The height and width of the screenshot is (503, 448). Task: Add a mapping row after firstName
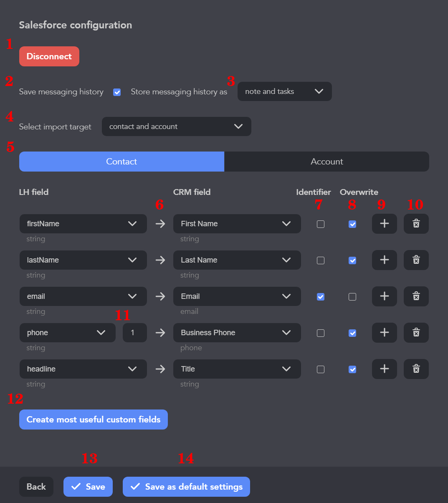[x=384, y=224]
